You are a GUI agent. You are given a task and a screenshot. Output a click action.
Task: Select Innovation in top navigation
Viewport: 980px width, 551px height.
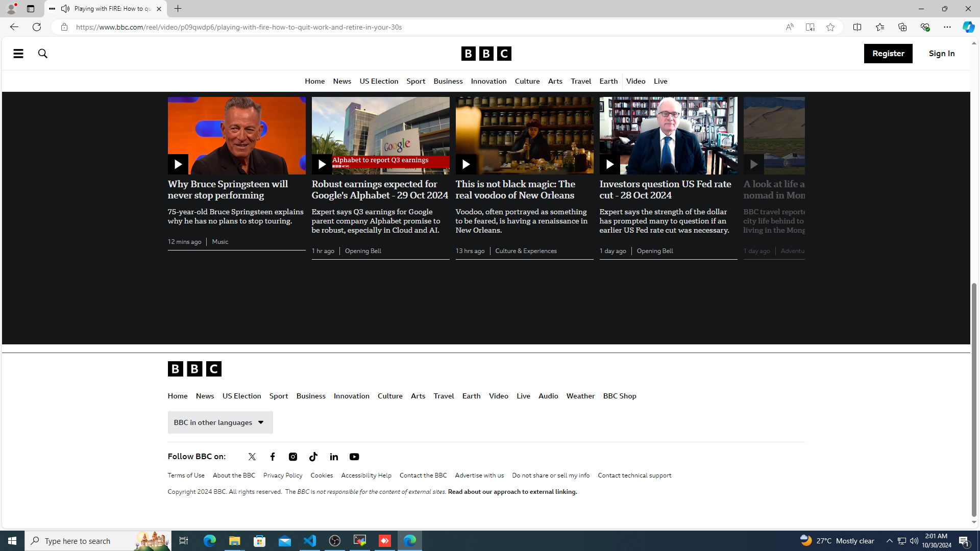pos(488,82)
